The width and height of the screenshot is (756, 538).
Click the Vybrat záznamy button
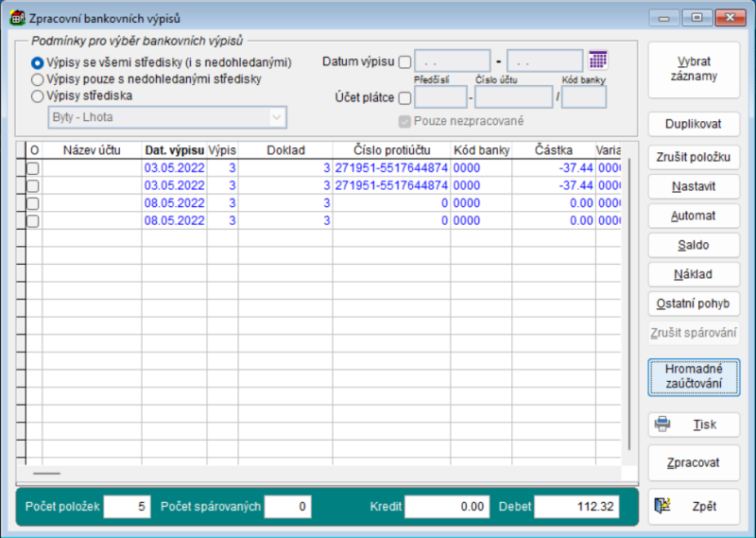click(694, 70)
